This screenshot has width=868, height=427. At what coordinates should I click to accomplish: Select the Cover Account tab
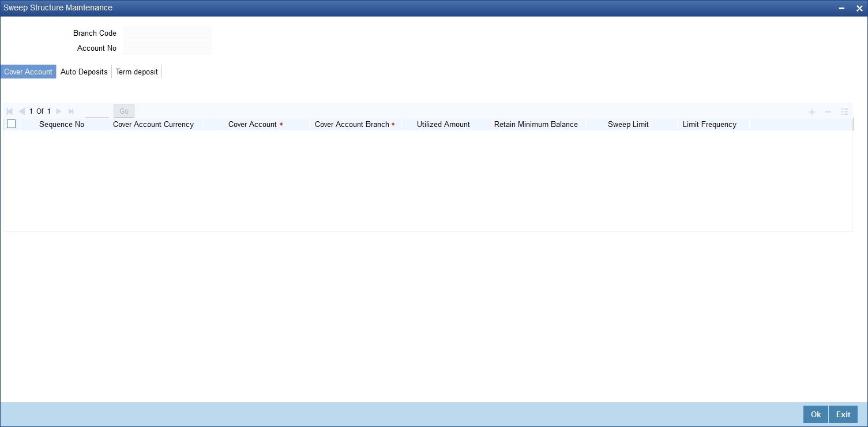tap(28, 72)
